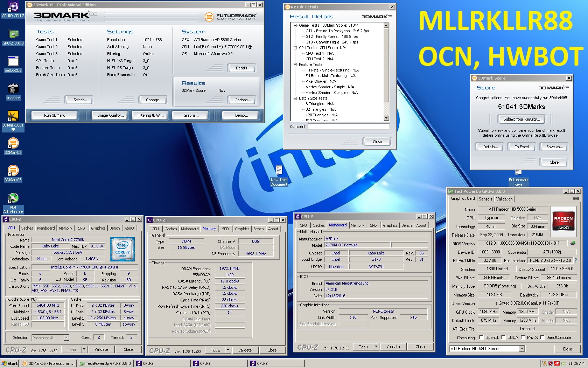Collapse the Feature Tests tree node
This screenshot has height=368, width=588.
295,64
